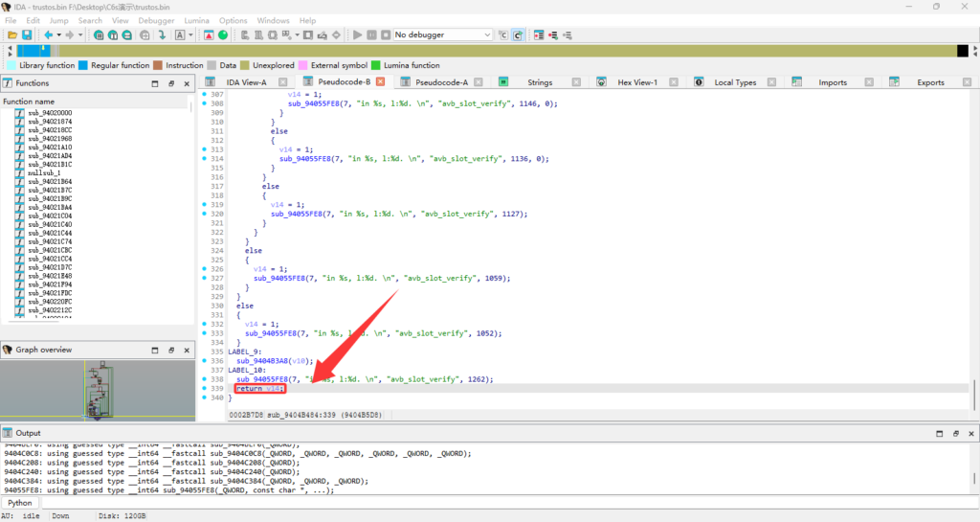Switch to the Strings tab
The height and width of the screenshot is (522, 980).
click(x=540, y=82)
